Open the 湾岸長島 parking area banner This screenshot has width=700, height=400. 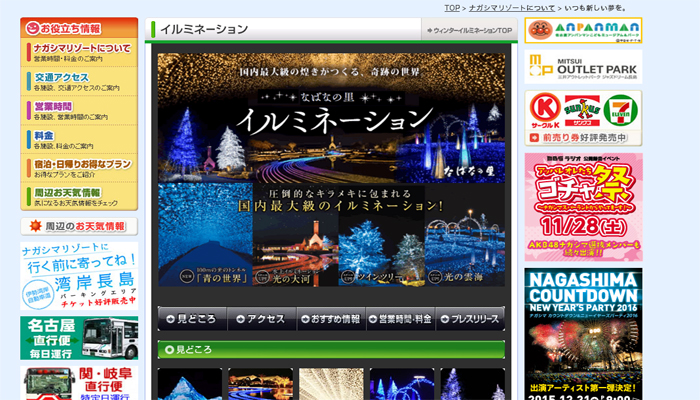tap(79, 276)
